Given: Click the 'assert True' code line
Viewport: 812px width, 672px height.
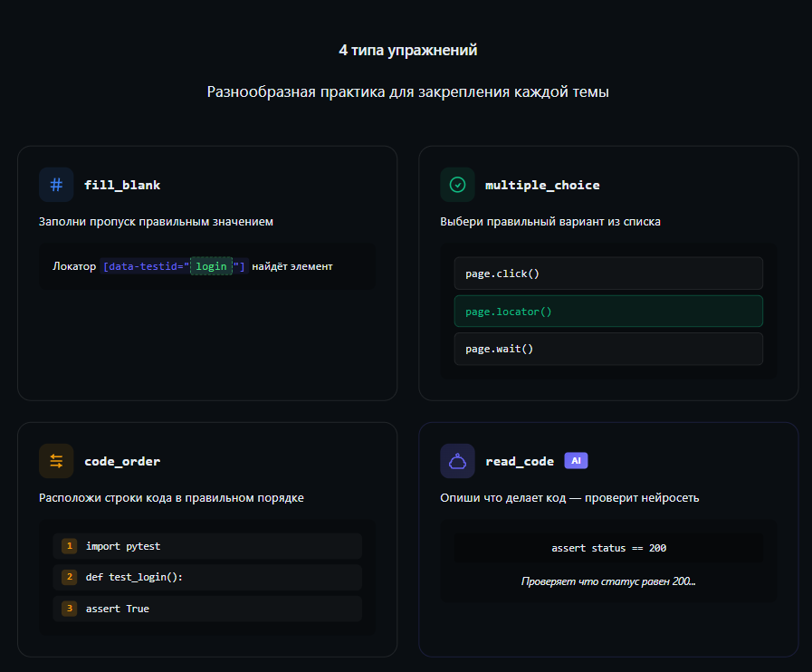Looking at the screenshot, I should (207, 609).
